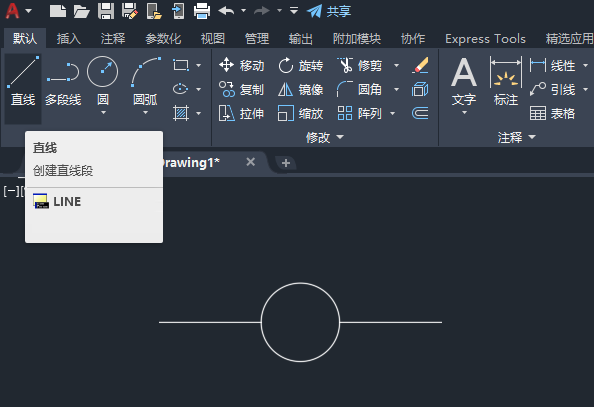Open the 修剪 trim dropdown arrow
The image size is (594, 407).
[396, 66]
